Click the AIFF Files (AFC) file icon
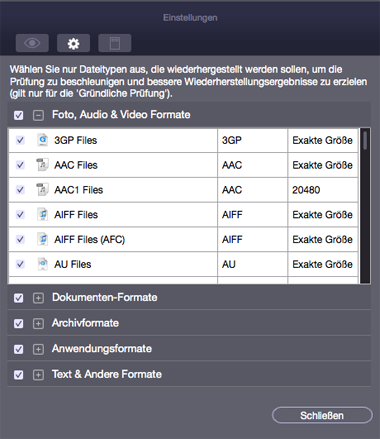The height and width of the screenshot is (439, 380). point(42,239)
